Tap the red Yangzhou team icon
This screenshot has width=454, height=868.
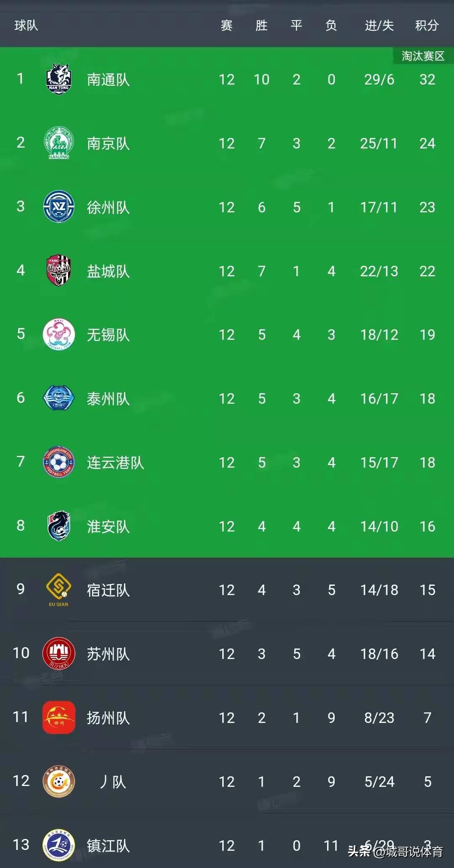59,717
